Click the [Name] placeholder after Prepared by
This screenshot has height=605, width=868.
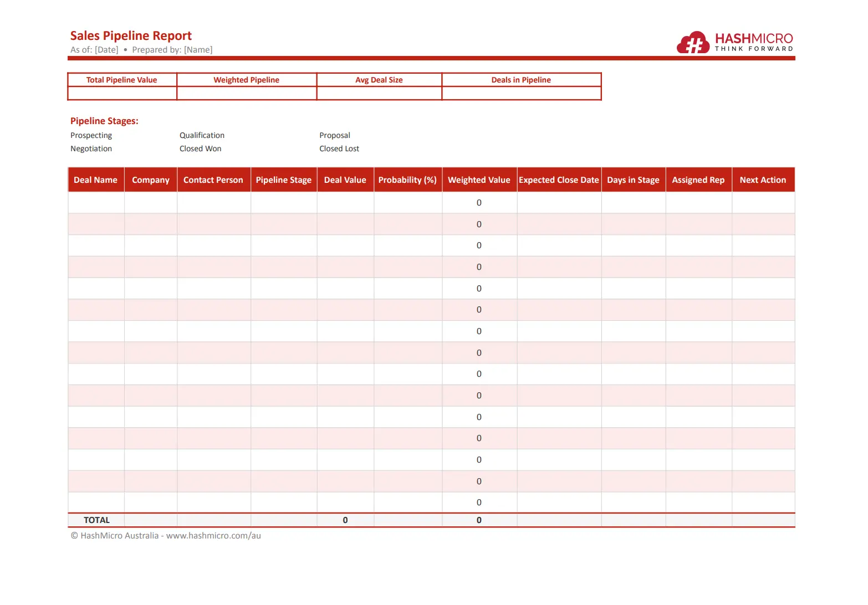click(198, 50)
